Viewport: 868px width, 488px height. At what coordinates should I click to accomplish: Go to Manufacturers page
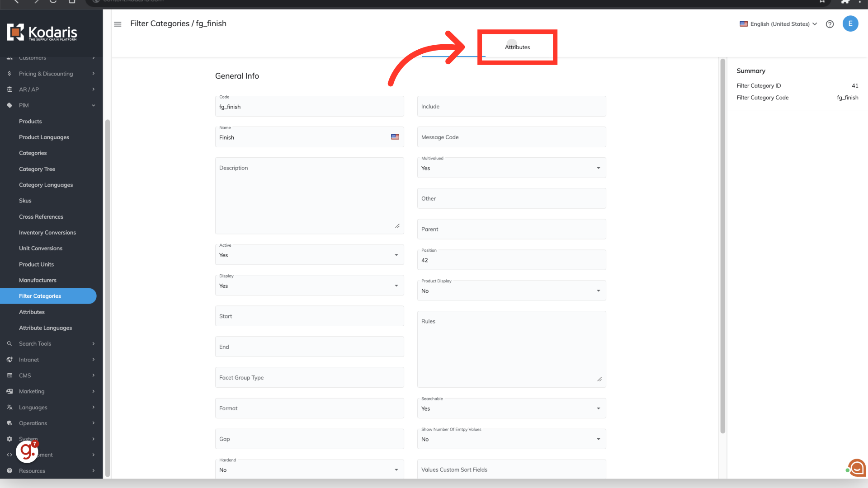(38, 280)
